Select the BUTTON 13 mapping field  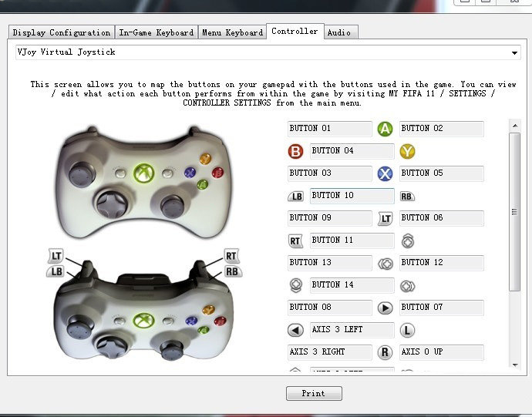pos(330,264)
